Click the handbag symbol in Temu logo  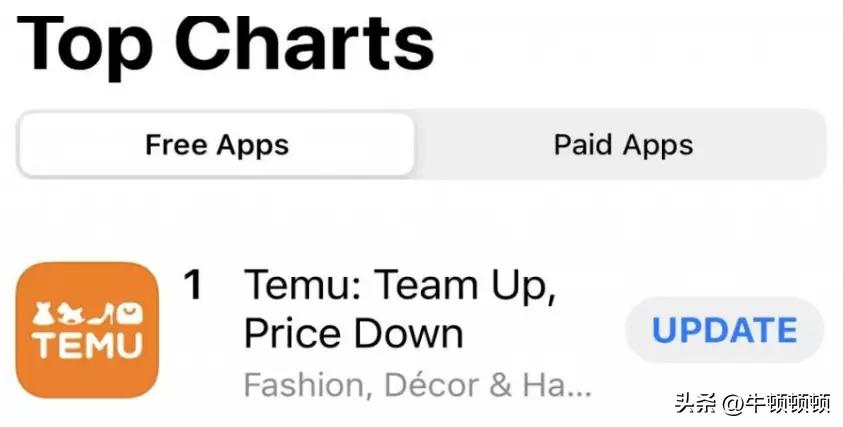click(130, 314)
